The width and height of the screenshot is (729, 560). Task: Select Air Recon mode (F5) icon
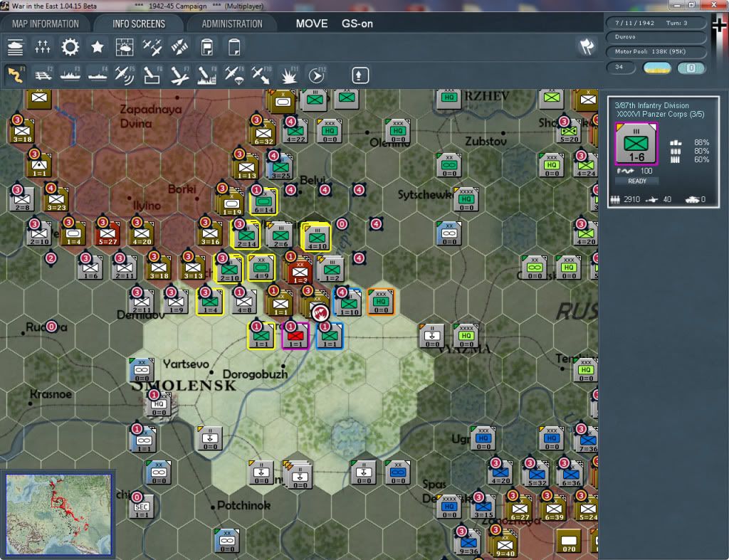(x=125, y=75)
